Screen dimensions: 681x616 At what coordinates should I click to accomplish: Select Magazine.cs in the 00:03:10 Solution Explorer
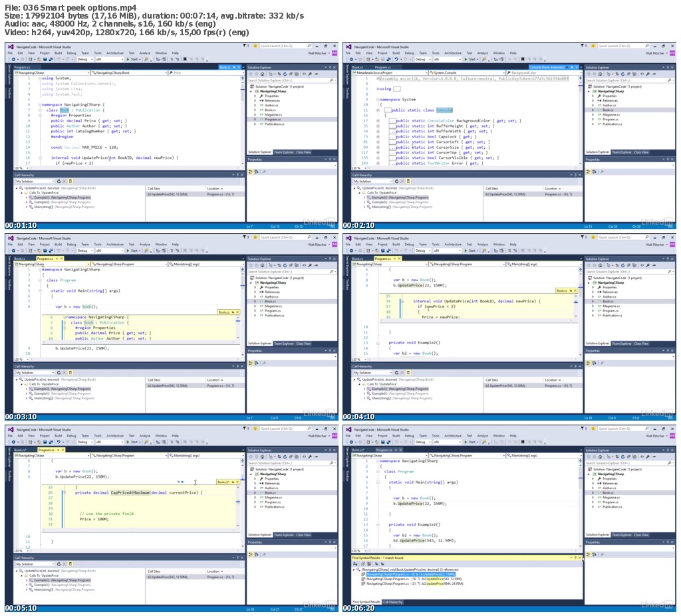coord(273,306)
